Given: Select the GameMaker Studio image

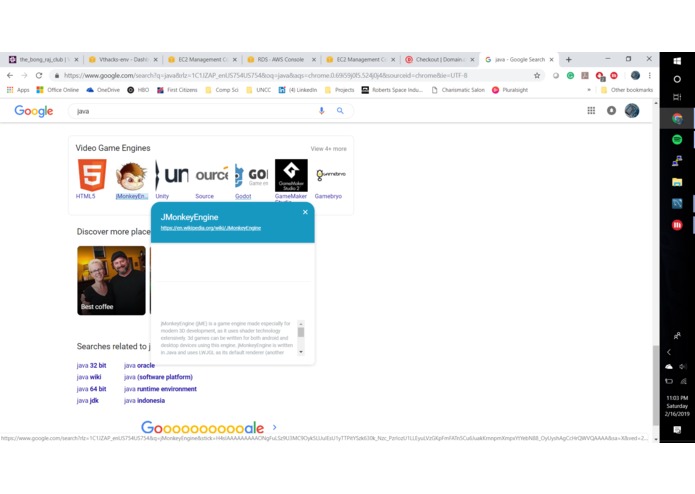Looking at the screenshot, I should pyautogui.click(x=291, y=175).
